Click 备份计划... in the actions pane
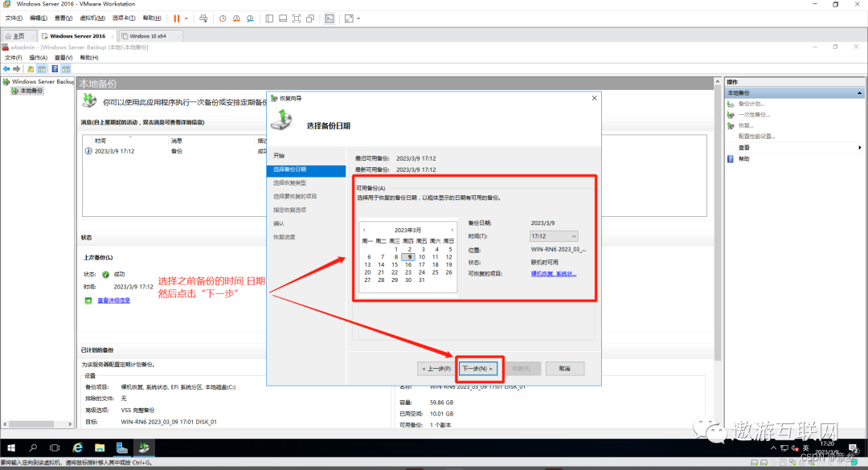868x470 pixels. (x=751, y=104)
